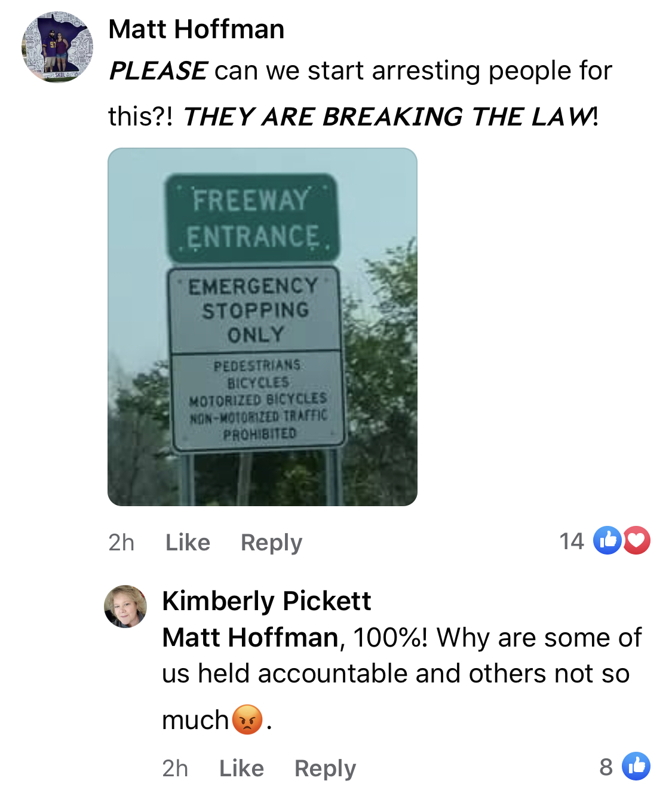Reply to Kimberly Pickett's comment
Screen dimensions: 672x796
(325, 768)
